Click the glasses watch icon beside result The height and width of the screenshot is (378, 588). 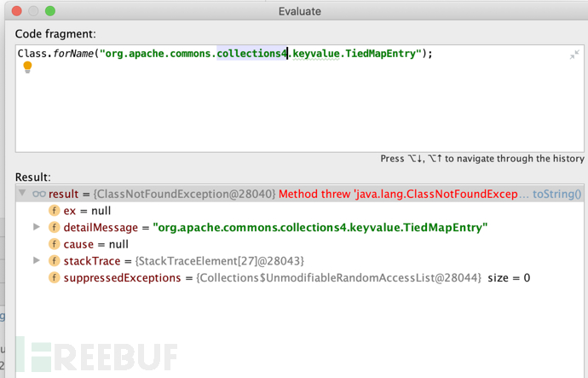pos(39,194)
